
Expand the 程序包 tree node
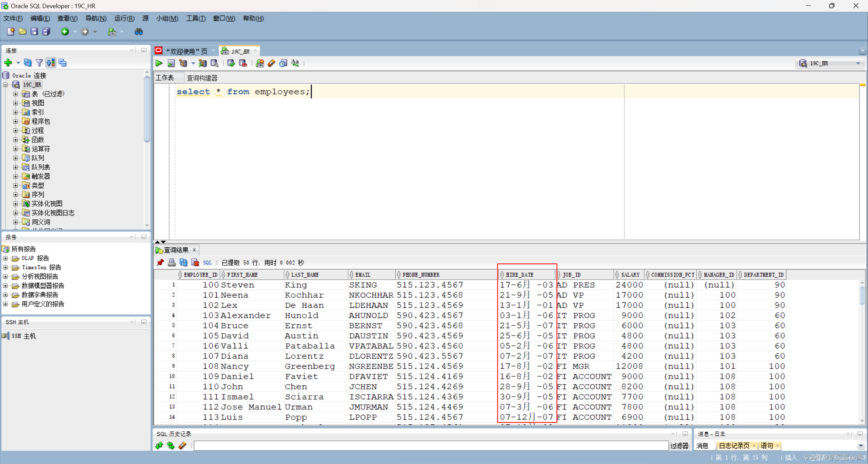[x=16, y=121]
